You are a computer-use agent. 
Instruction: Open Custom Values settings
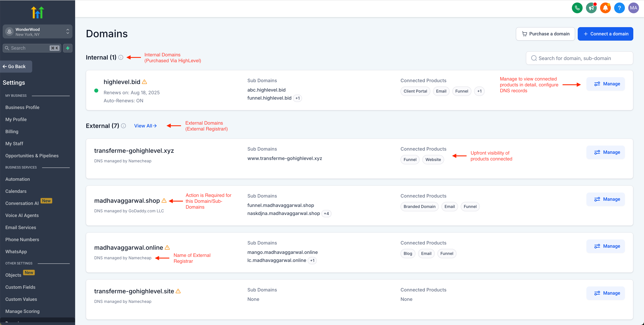click(x=21, y=299)
